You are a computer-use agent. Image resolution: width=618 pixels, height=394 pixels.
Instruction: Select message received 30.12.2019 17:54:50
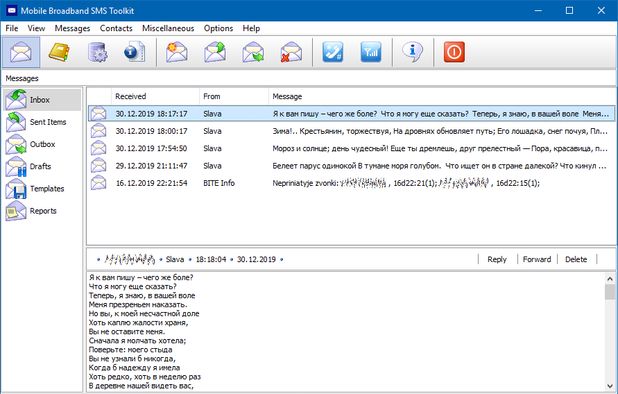pyautogui.click(x=351, y=149)
